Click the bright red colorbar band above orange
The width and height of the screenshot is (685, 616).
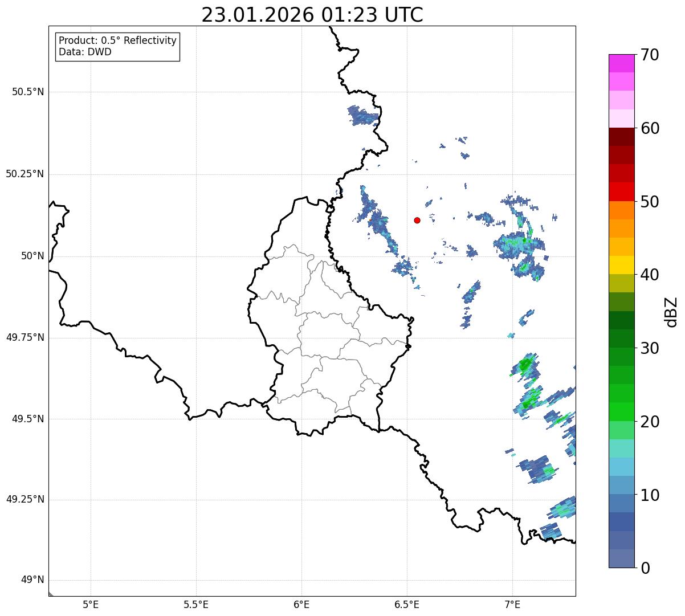coord(622,191)
